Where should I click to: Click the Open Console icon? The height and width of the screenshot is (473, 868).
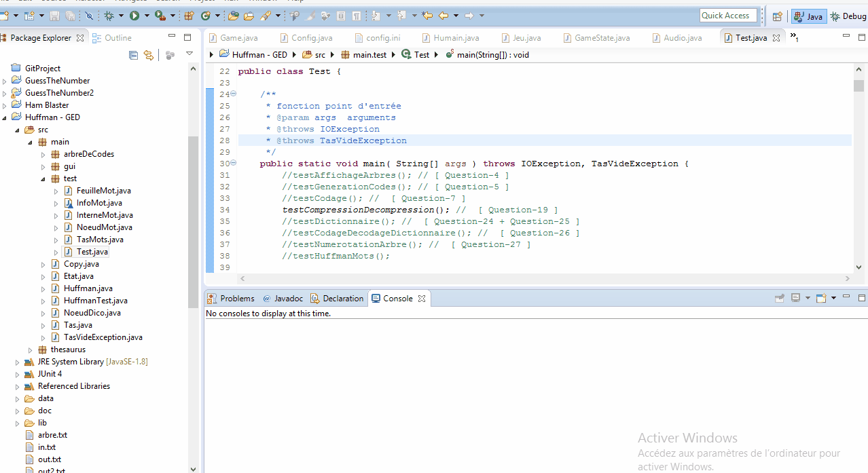pyautogui.click(x=821, y=298)
